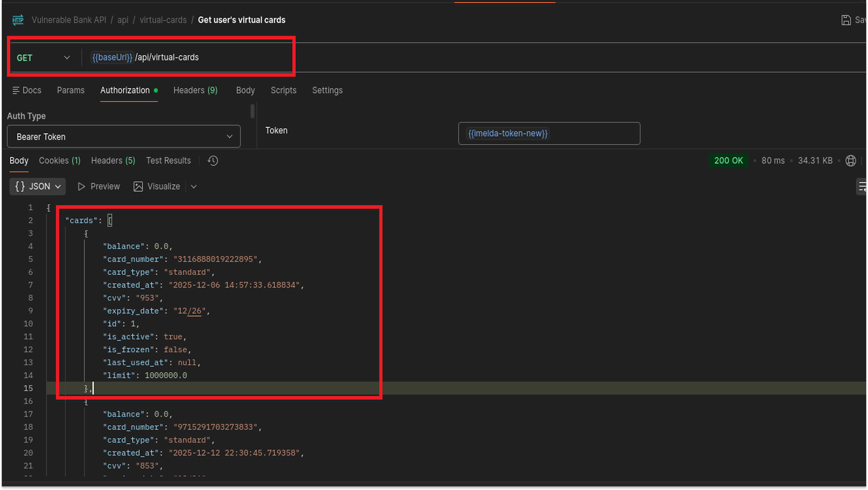
Task: Switch to the Params tab
Action: [x=71, y=90]
